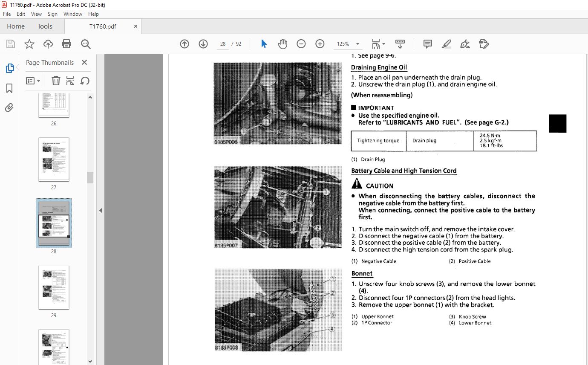Viewport: 588px width, 365px height.
Task: Zoom in with the plus button
Action: point(320,44)
